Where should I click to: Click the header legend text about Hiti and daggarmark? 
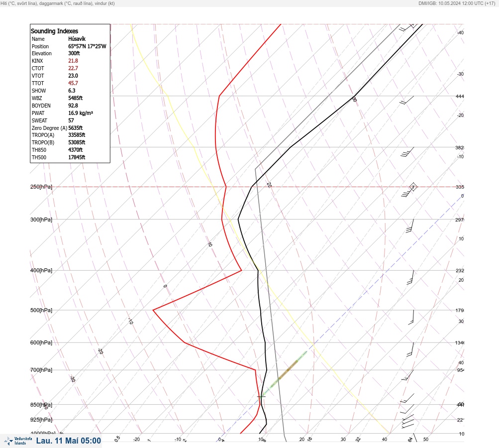(x=58, y=3)
